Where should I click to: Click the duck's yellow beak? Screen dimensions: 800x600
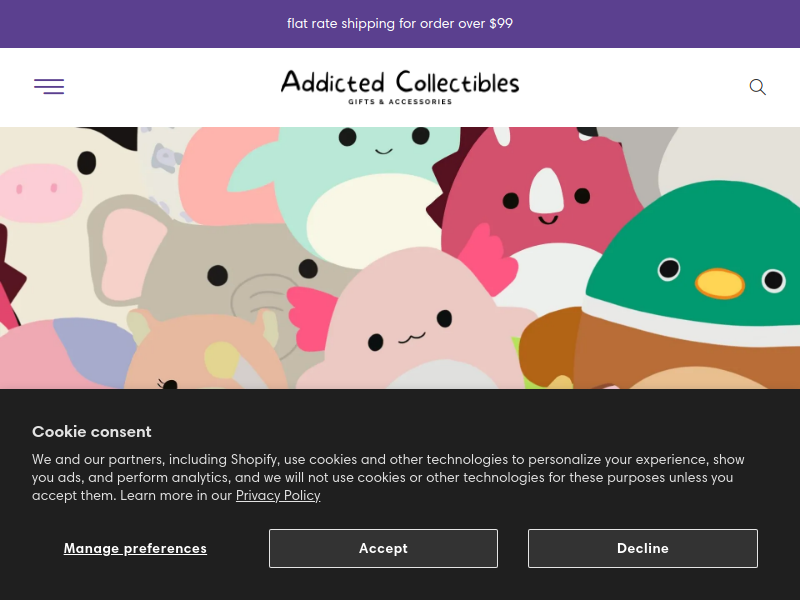[x=720, y=284]
